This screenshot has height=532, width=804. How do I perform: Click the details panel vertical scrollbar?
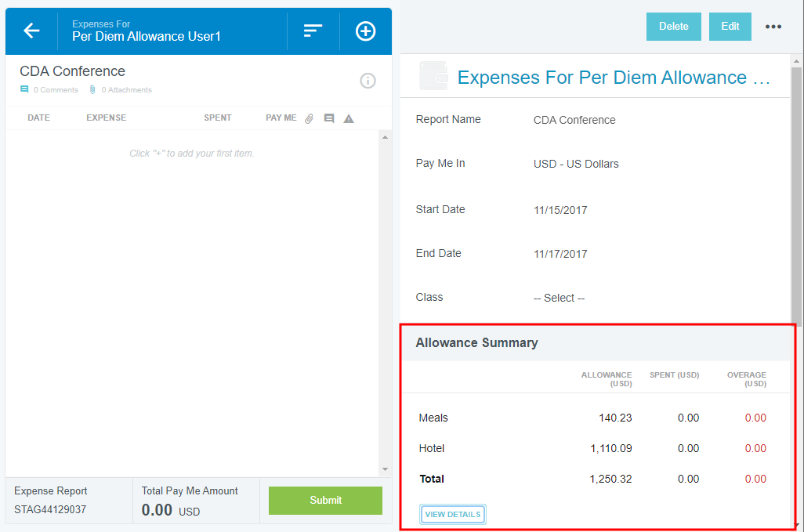pyautogui.click(x=797, y=196)
